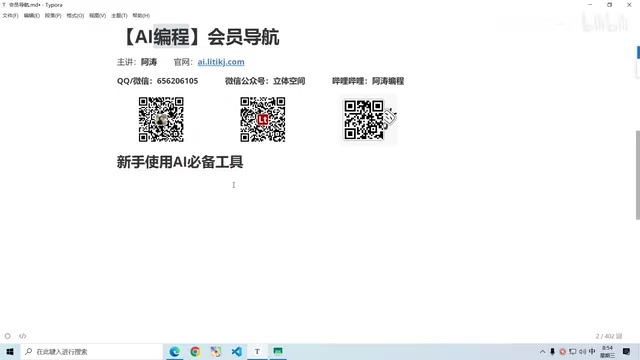The image size is (640, 360).
Task: Click the microphone tray icon
Action: point(552,351)
